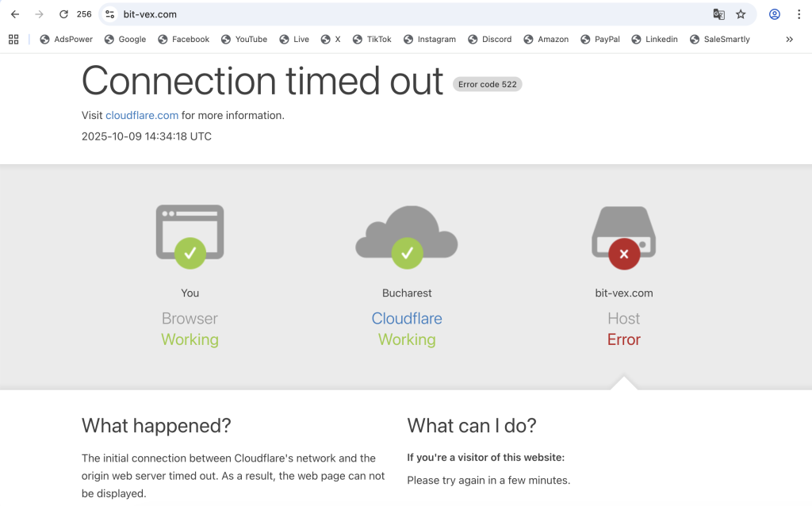The height and width of the screenshot is (506, 812).
Task: Open the SaleSmartly bookmark
Action: [720, 39]
